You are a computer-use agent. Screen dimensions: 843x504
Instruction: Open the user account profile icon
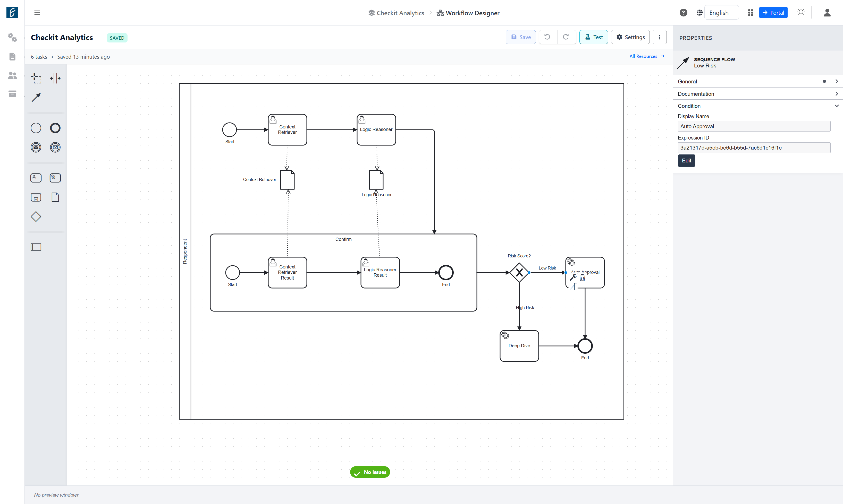coord(827,13)
